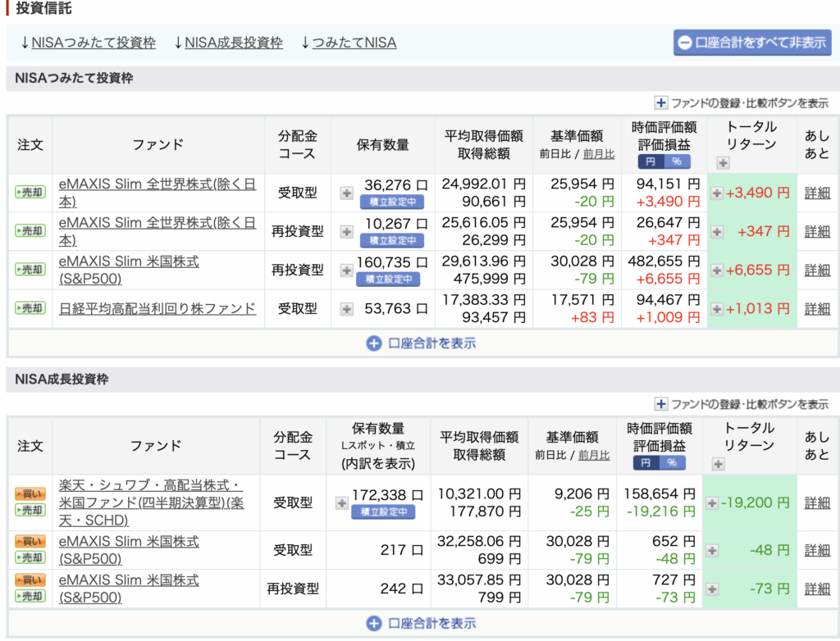Expand total return plus icon beside -73 円
This screenshot has height=641, width=840.
pos(712,589)
